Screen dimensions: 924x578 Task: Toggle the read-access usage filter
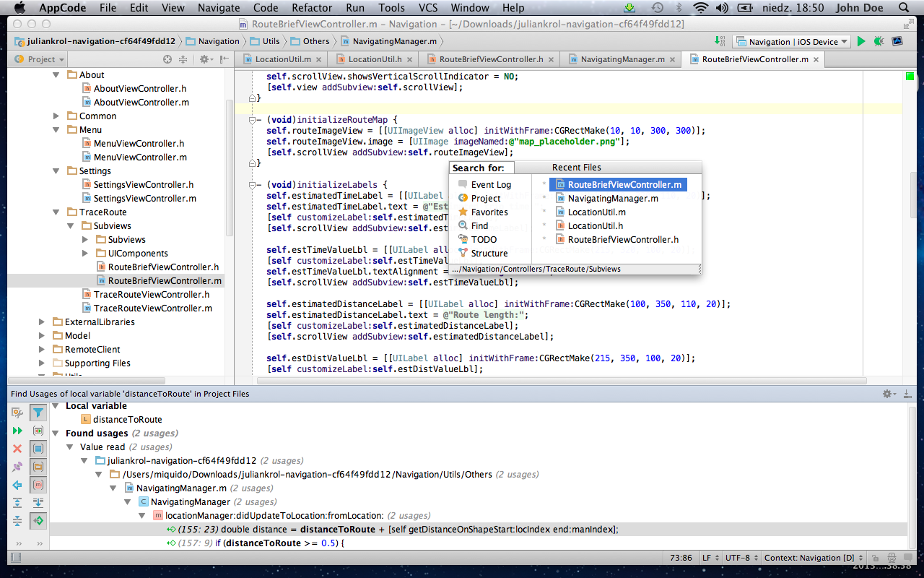pyautogui.click(x=38, y=413)
